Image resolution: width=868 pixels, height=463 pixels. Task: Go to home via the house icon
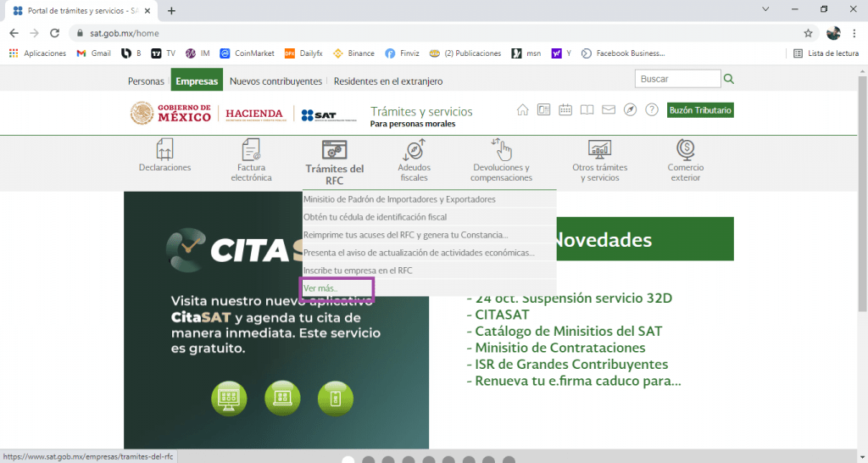pyautogui.click(x=522, y=109)
